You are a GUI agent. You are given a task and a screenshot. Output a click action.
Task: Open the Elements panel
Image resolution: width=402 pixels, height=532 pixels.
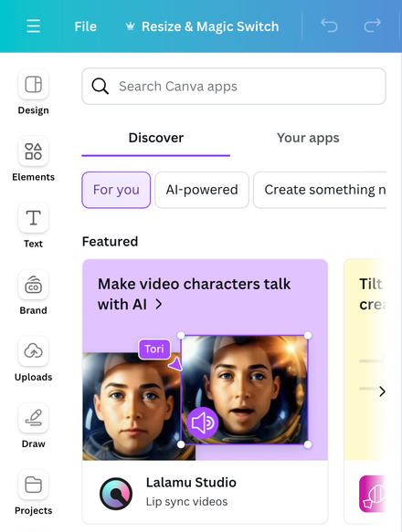pos(33,159)
